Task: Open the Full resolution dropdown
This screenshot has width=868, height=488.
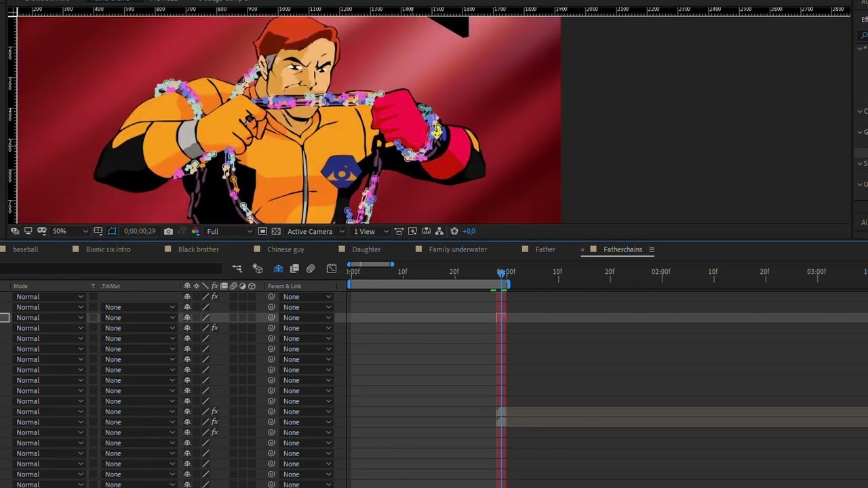Action: point(229,231)
